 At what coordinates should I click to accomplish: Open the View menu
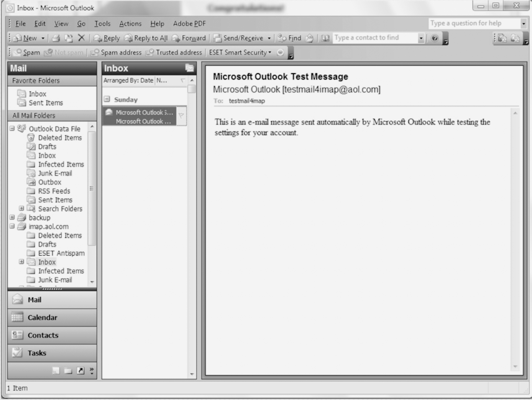(61, 24)
